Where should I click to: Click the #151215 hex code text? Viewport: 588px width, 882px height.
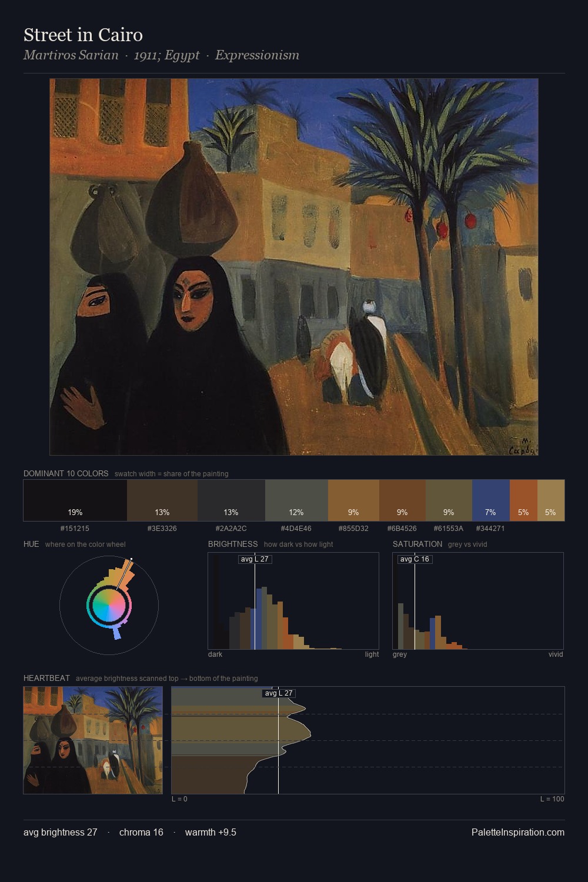[75, 528]
